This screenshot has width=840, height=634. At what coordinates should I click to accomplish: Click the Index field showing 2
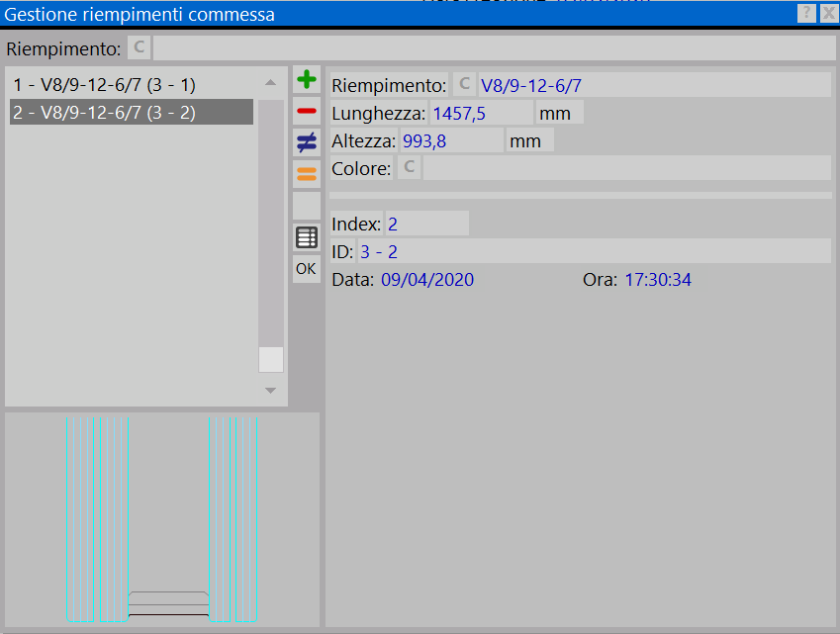pyautogui.click(x=427, y=224)
